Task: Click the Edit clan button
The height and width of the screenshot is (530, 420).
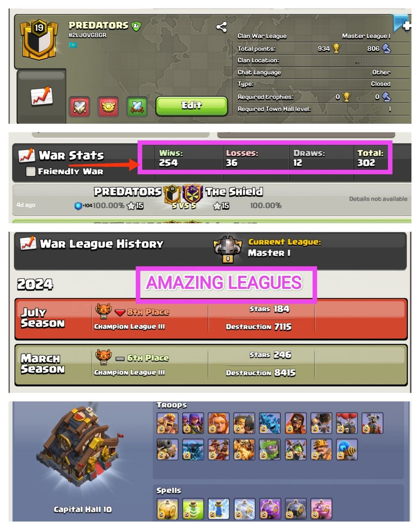Action: coord(192,106)
